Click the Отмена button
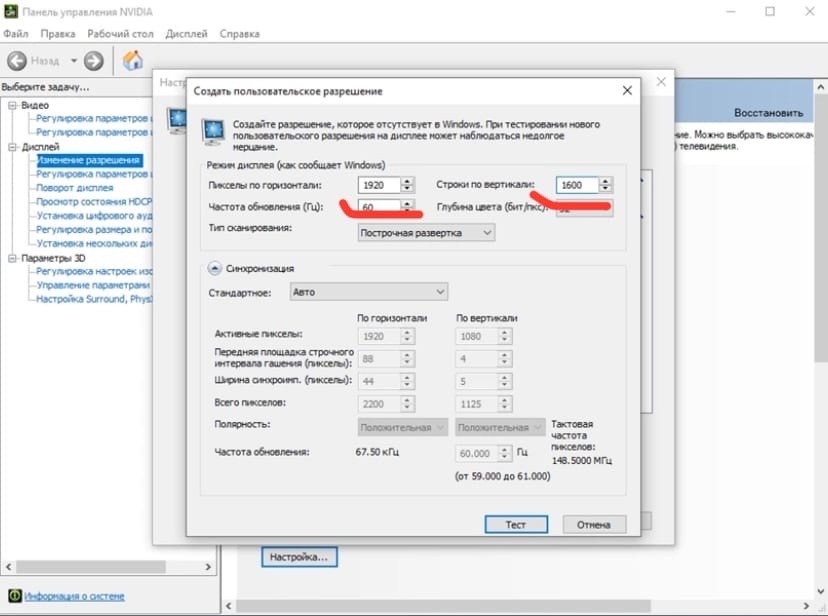 point(594,525)
